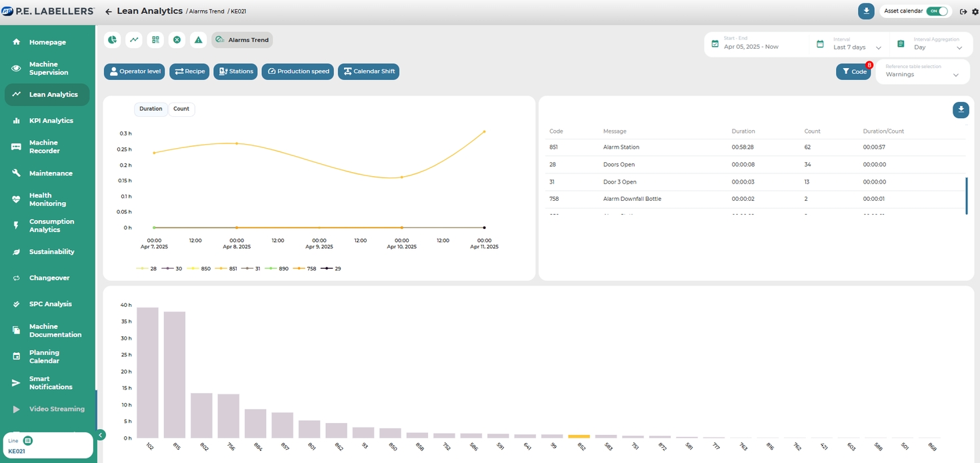Open Health Monitoring from the sidebar
980x463 pixels.
[x=47, y=199]
